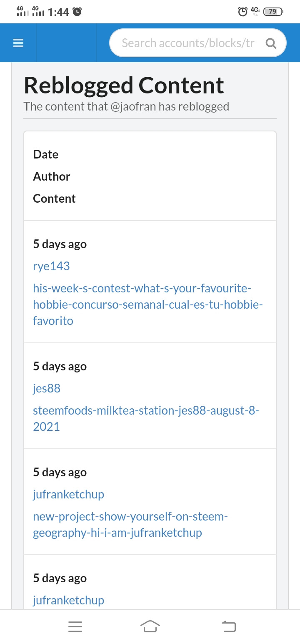Tap the battery indicator showing 79
Viewport: 300px width, 644px height.
point(273,12)
